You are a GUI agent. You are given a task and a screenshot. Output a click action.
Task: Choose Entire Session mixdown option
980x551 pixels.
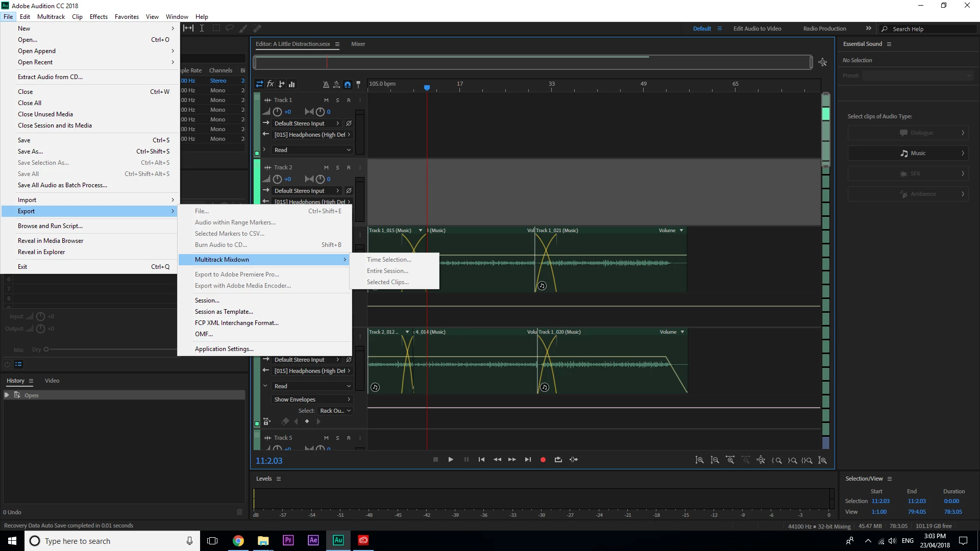click(387, 271)
